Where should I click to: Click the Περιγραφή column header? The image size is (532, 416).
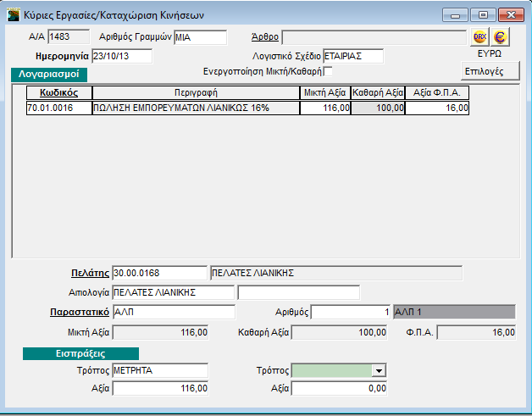coord(196,92)
